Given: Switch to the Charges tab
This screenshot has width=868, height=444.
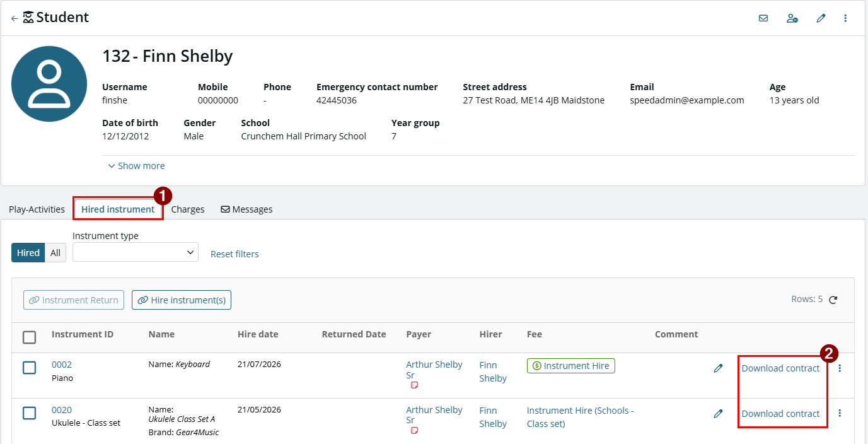Looking at the screenshot, I should point(188,209).
